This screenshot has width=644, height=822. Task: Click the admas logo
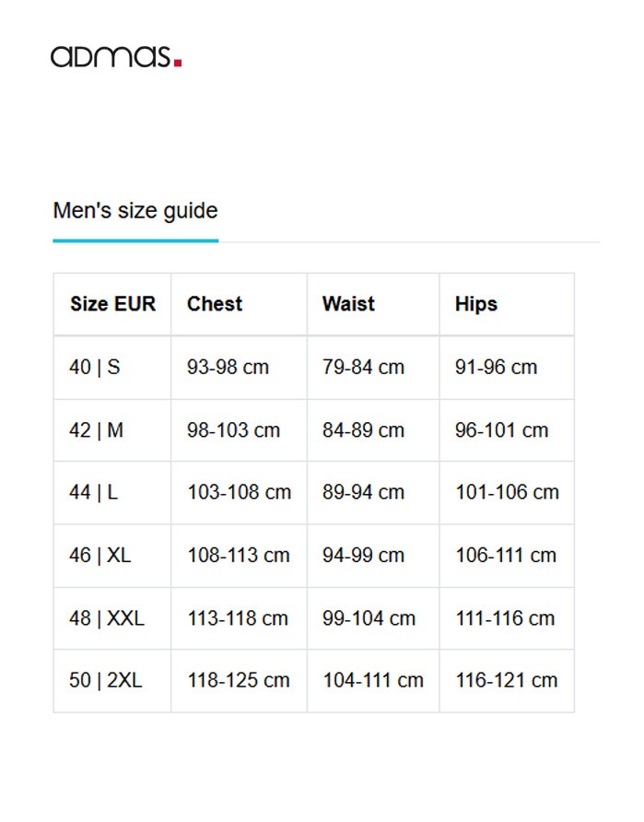(x=116, y=56)
